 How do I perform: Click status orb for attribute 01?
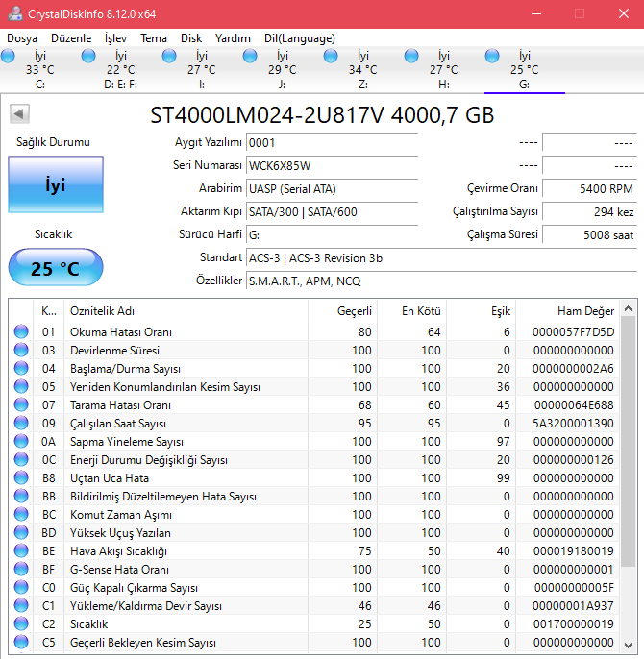pyautogui.click(x=21, y=331)
